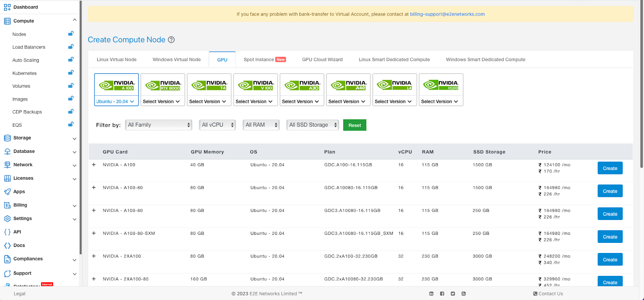Create the GDC.2xA100-32.230GB plan node
This screenshot has height=300, width=644.
(610, 260)
